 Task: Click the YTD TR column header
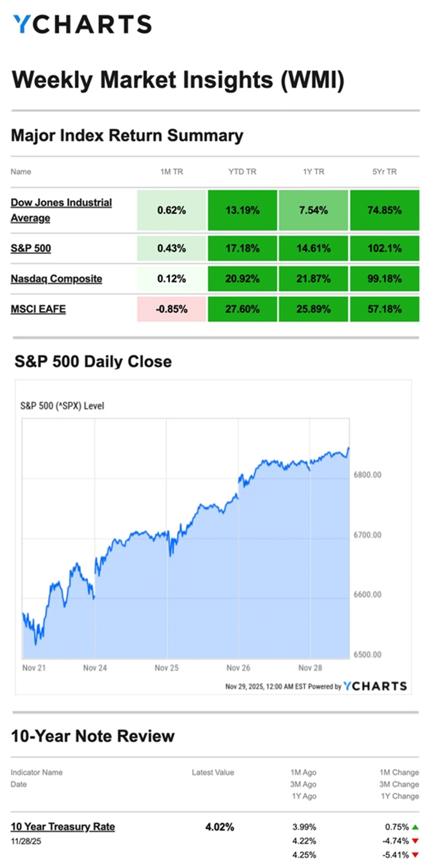click(243, 172)
